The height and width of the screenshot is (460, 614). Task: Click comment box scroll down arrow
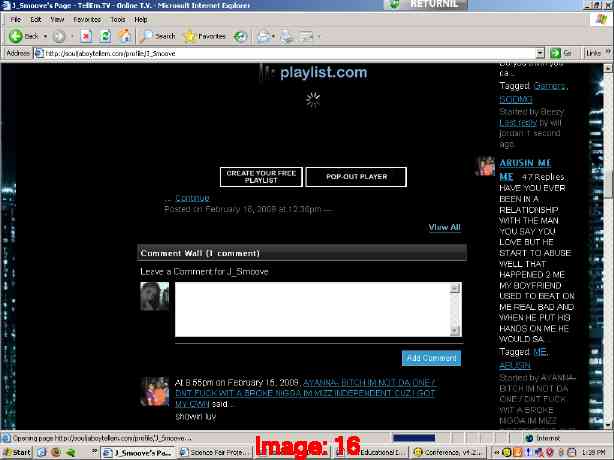point(455,331)
